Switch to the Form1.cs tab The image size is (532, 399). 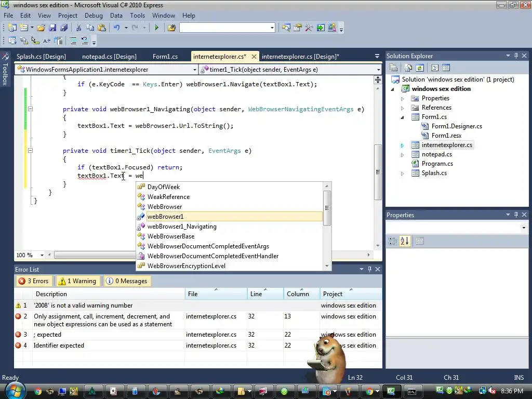(x=165, y=57)
